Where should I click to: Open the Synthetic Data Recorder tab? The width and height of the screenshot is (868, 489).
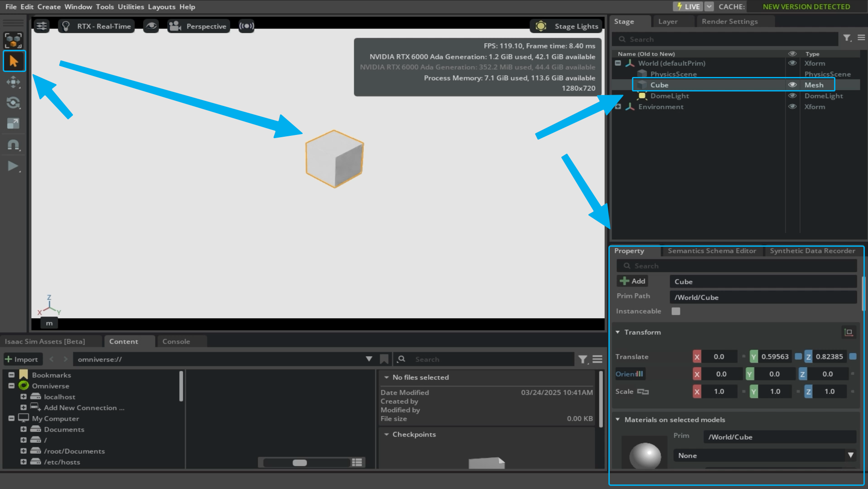[x=812, y=251]
